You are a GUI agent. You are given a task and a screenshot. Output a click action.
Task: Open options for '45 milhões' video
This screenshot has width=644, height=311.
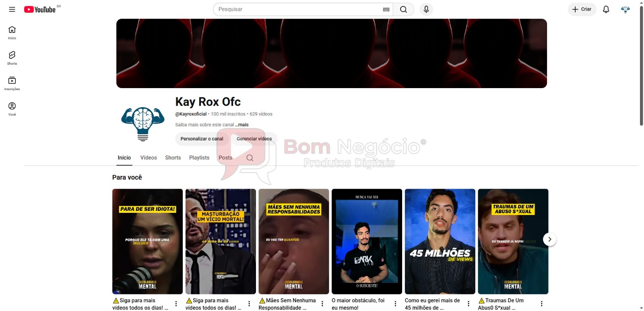469,304
